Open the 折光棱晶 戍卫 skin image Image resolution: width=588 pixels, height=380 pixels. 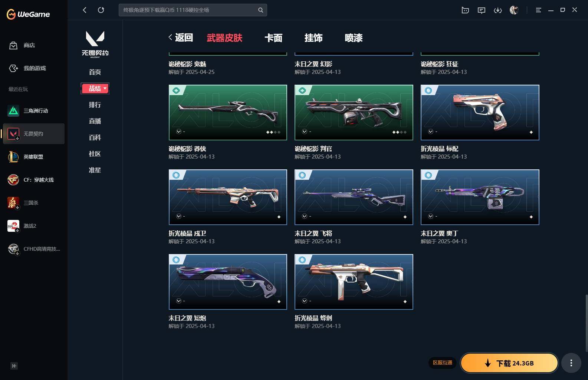[x=228, y=197]
